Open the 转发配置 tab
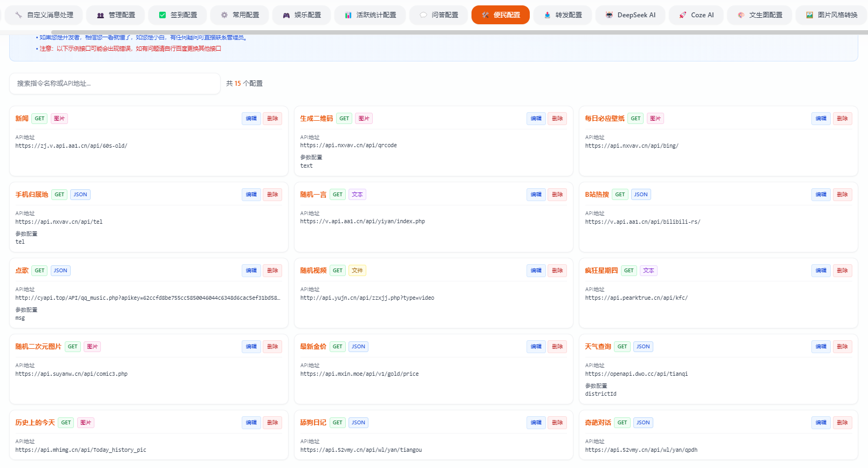Screen dimensions: 868x468 pyautogui.click(x=563, y=15)
